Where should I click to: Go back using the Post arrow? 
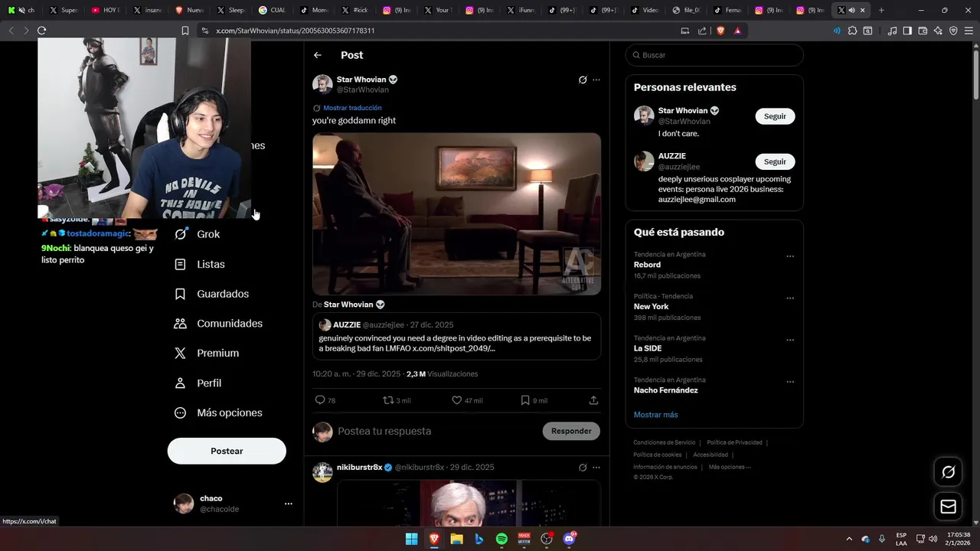[x=318, y=55]
